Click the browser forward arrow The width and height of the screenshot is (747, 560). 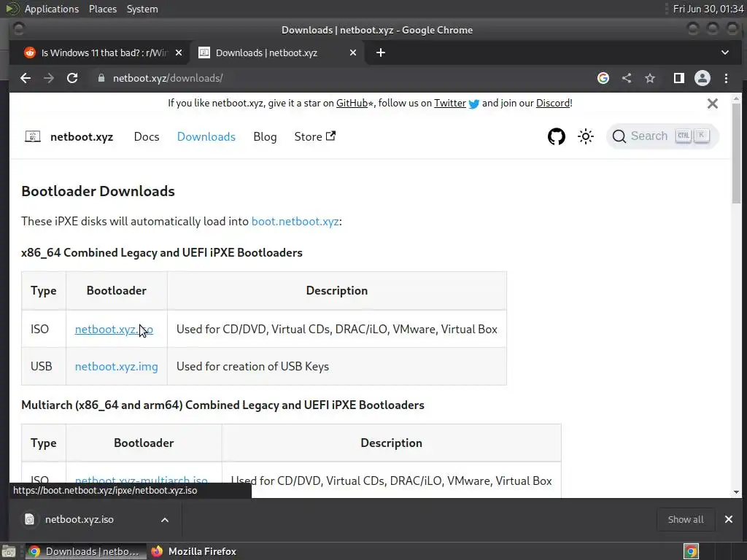(x=49, y=78)
